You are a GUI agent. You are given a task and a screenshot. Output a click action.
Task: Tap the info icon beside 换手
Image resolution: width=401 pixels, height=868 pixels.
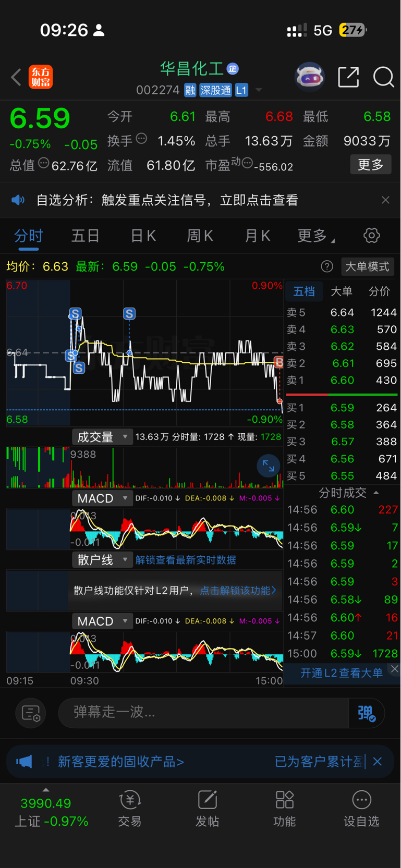pos(141,139)
